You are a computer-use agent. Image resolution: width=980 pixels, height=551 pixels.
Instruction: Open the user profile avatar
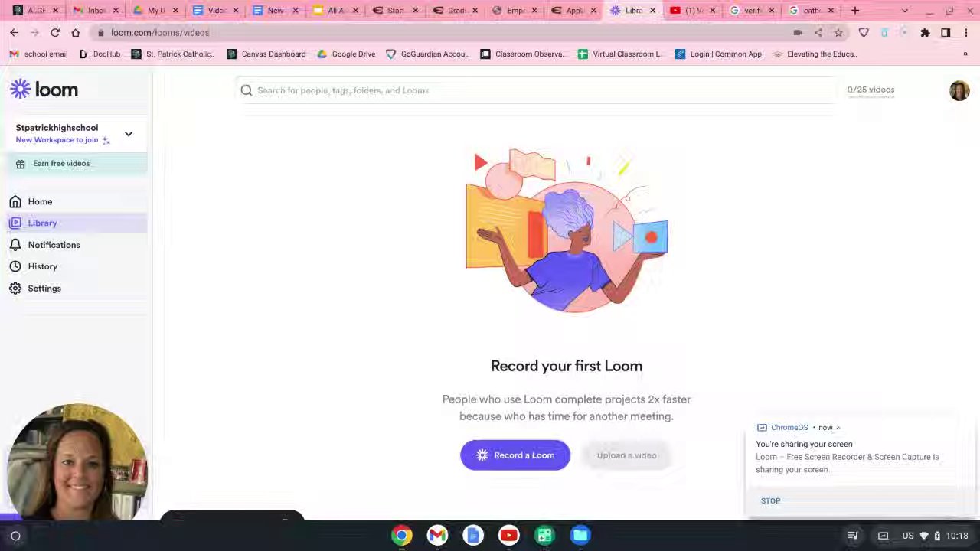coord(959,90)
